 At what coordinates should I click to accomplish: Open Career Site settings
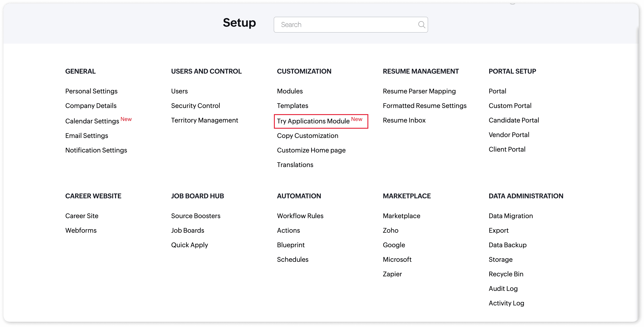[x=82, y=216]
